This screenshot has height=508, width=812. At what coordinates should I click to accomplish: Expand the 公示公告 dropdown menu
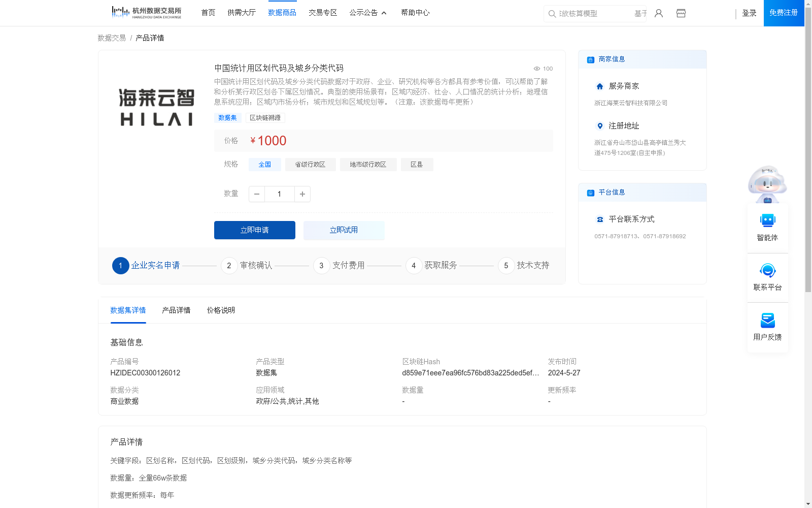point(368,13)
